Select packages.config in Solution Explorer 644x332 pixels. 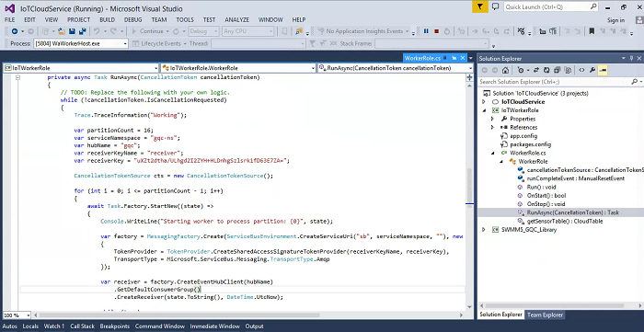(530, 144)
